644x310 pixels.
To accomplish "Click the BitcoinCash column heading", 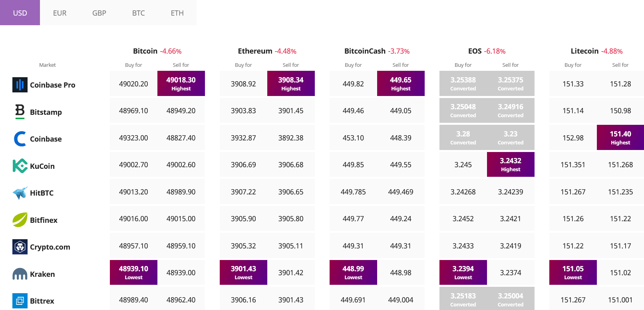I will [365, 51].
